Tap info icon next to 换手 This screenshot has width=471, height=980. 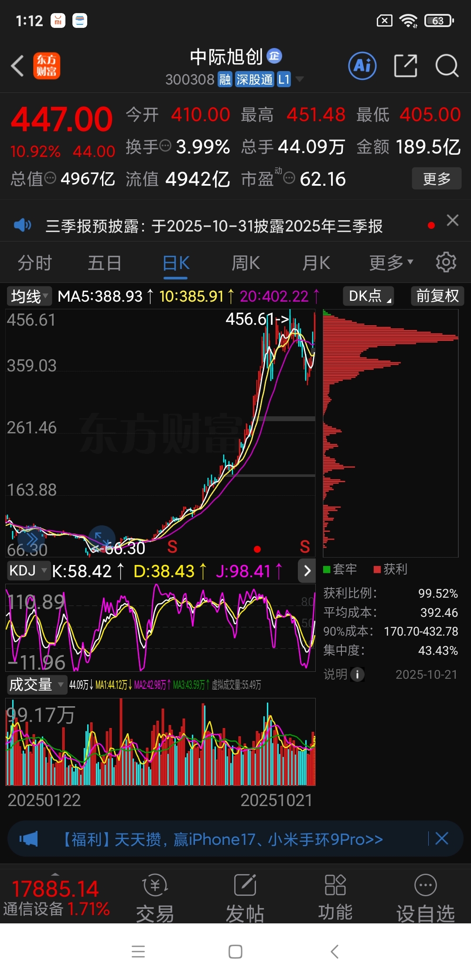tap(165, 145)
